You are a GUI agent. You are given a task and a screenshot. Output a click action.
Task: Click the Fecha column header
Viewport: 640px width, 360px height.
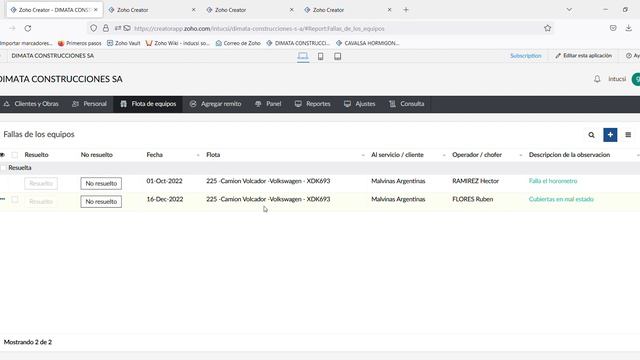click(155, 155)
